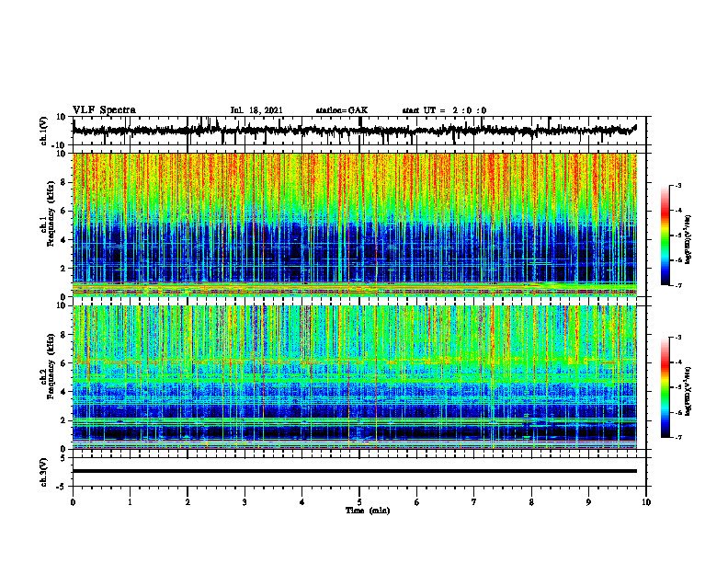Image resolution: width=728 pixels, height=563 pixels.
Task: Click the ch.1 spectrogram color scale bar
Action: [665, 236]
